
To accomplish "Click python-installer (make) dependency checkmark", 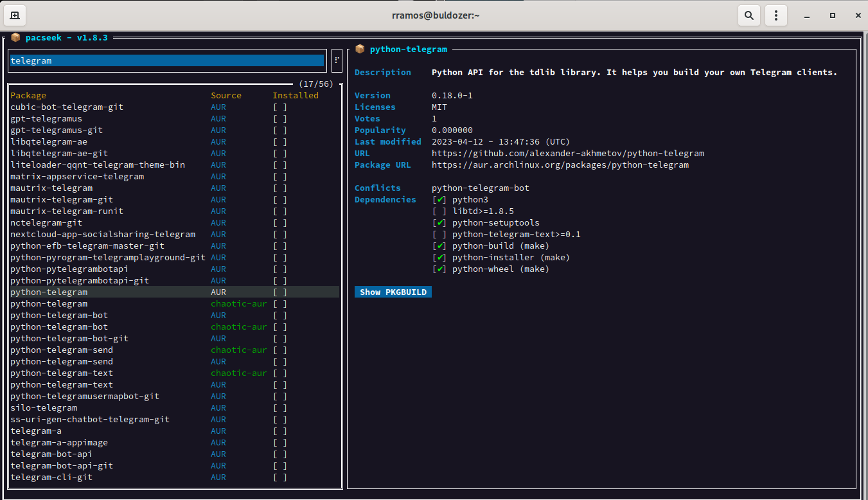I will (x=439, y=257).
